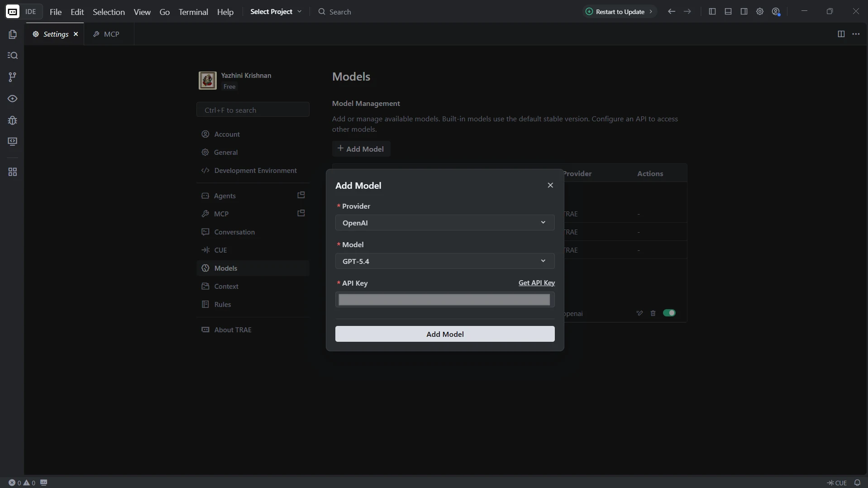Focus the Ctrl+F to search settings field
Viewport: 868px width, 488px height.
[253, 110]
